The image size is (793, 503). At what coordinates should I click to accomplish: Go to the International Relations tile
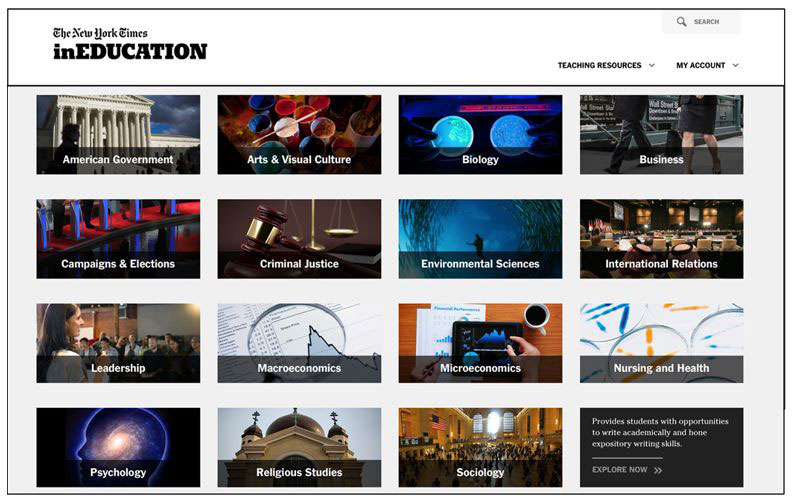[x=661, y=239]
